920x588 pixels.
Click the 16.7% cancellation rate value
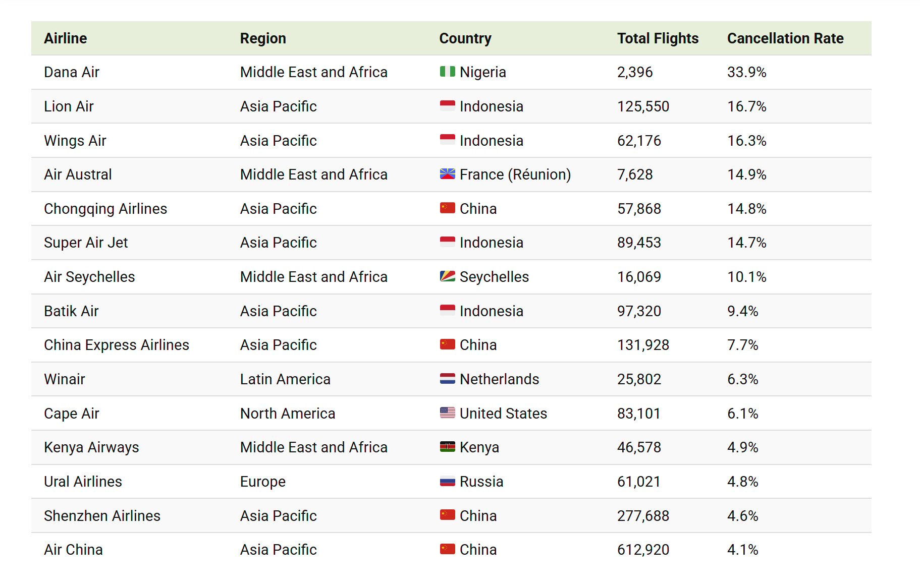click(747, 106)
